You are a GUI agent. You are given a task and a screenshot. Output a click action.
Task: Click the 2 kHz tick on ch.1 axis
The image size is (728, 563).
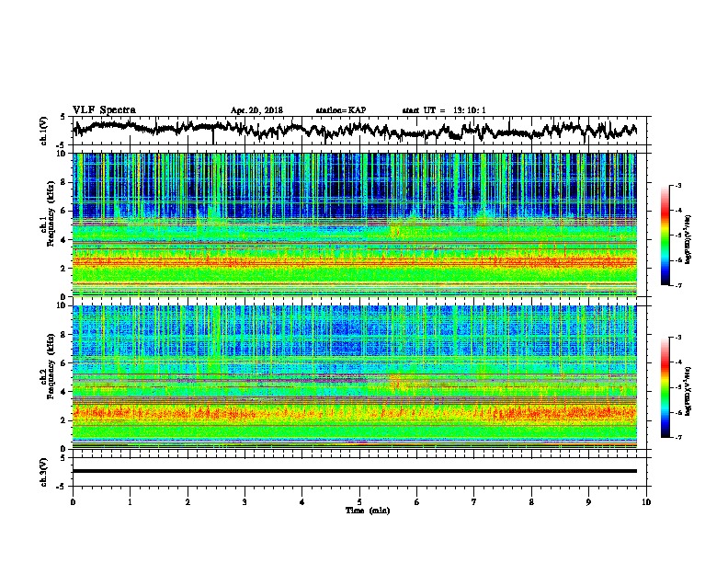pyautogui.click(x=64, y=269)
